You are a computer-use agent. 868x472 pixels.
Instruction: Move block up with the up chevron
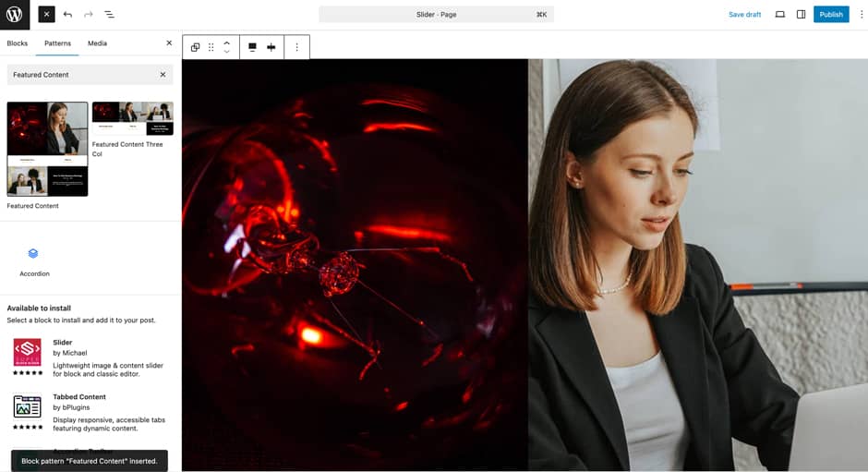coord(227,42)
